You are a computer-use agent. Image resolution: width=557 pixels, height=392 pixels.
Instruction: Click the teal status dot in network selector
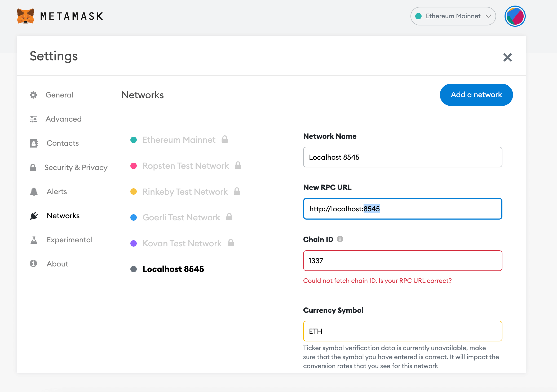pos(419,16)
